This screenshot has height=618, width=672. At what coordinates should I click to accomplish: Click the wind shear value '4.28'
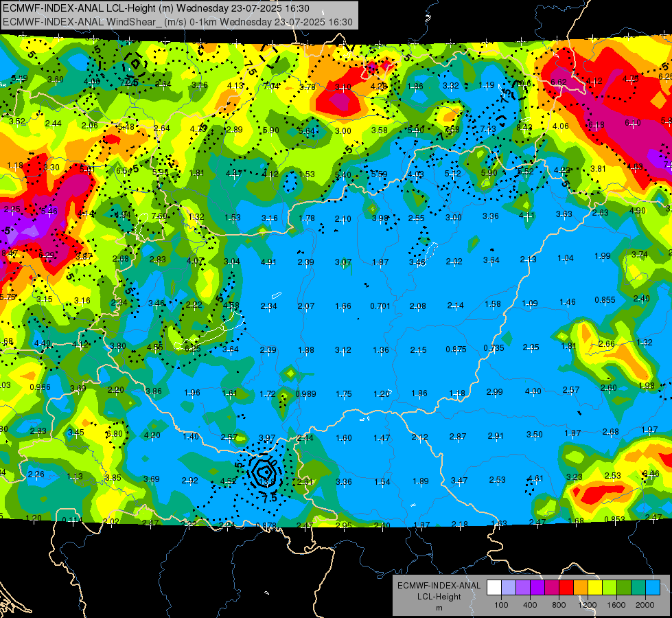click(x=378, y=87)
